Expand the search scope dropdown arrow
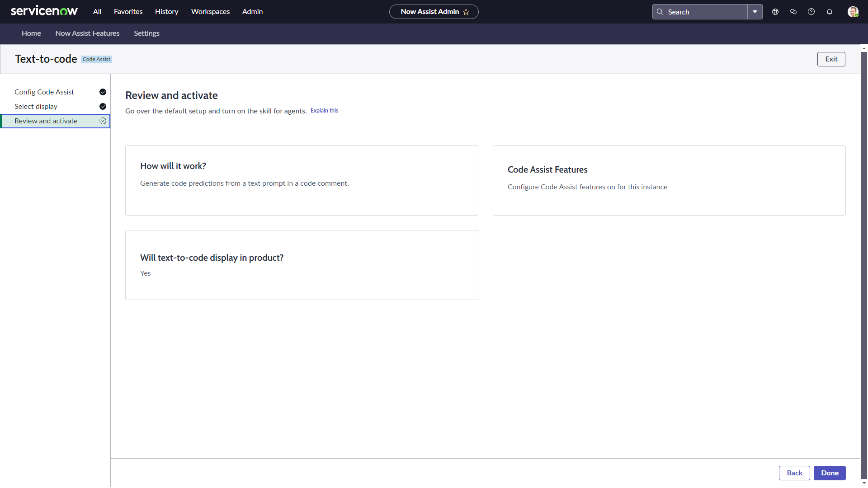This screenshot has width=868, height=488. click(x=755, y=12)
